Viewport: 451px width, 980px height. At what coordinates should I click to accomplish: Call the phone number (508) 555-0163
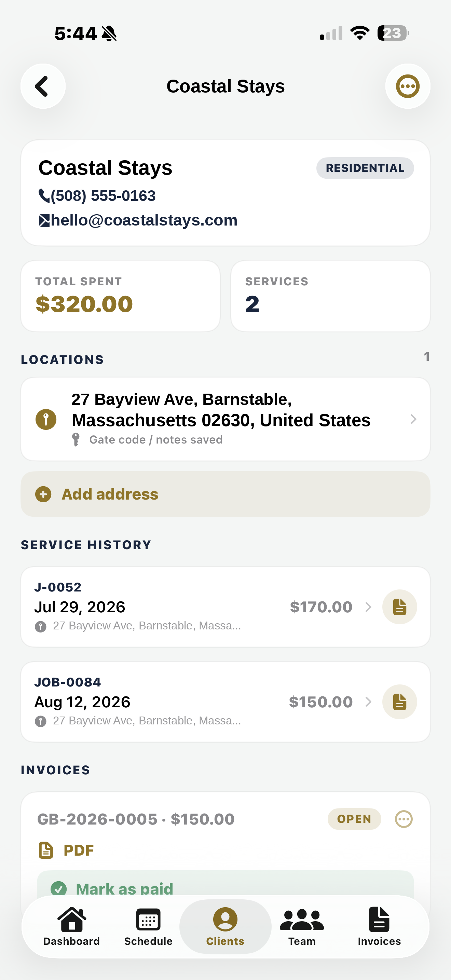click(97, 195)
